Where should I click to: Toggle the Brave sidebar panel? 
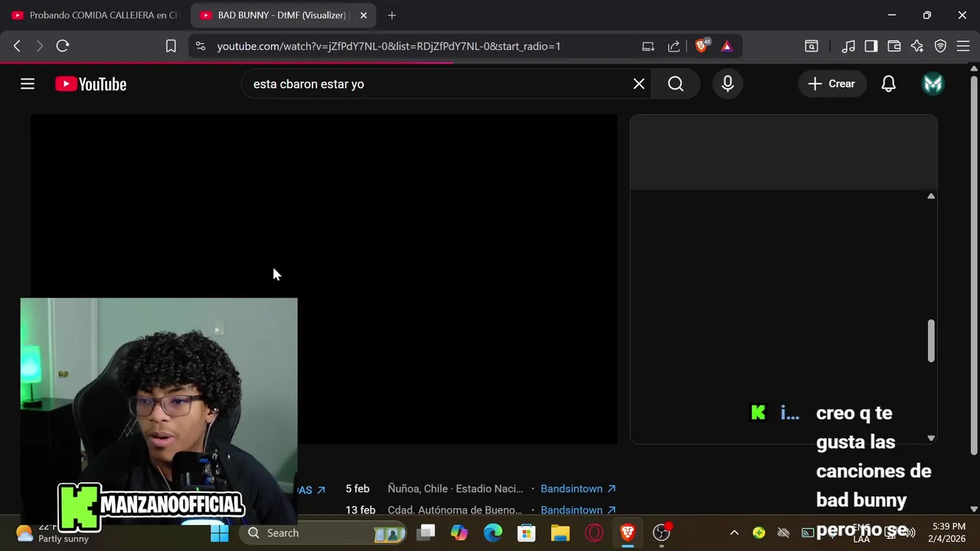point(871,46)
